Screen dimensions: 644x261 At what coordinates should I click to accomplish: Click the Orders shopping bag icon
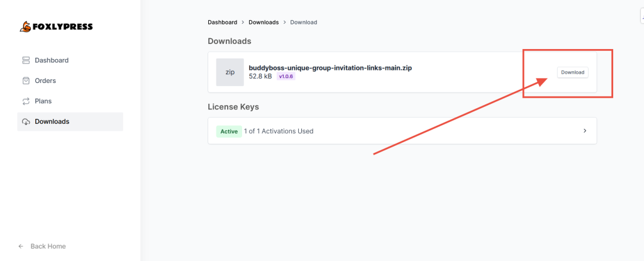click(x=26, y=81)
